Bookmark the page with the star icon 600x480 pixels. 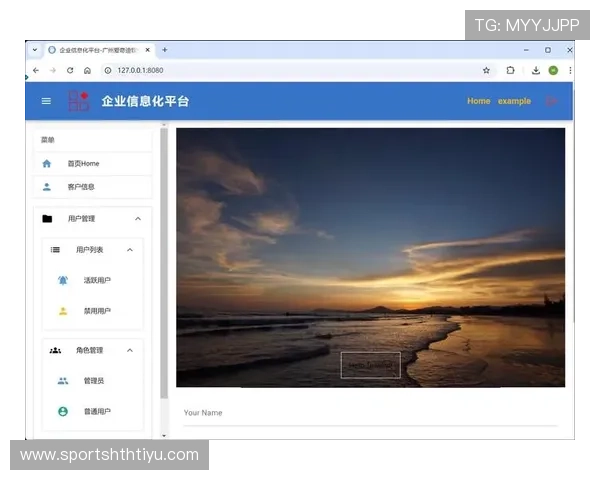pos(486,70)
